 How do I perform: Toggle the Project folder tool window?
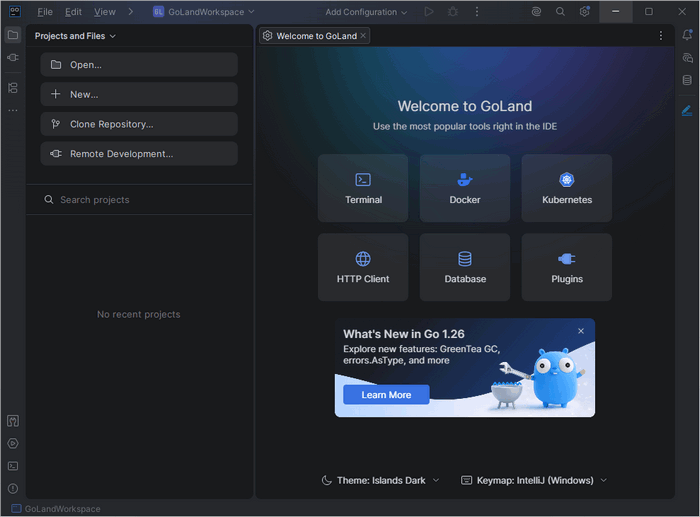point(13,35)
